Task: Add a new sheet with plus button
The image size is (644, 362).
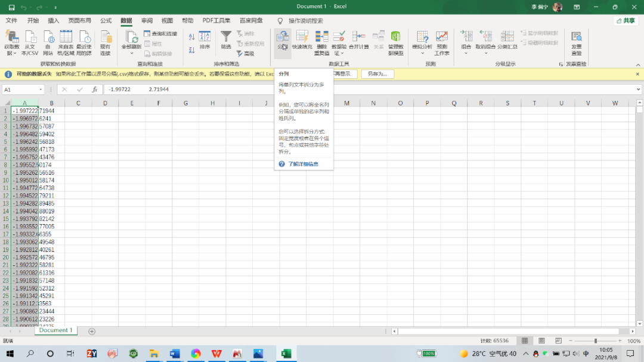Action: [x=92, y=331]
